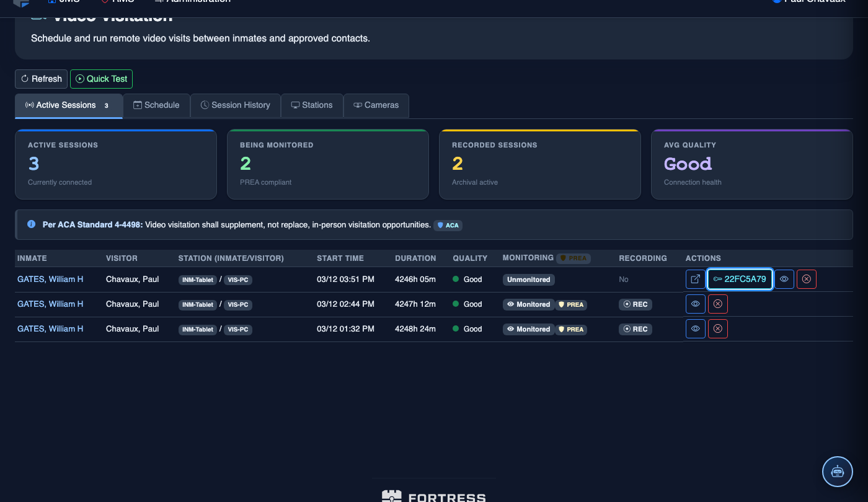Toggle monitoring eye for 01:32 PM session

[695, 329]
